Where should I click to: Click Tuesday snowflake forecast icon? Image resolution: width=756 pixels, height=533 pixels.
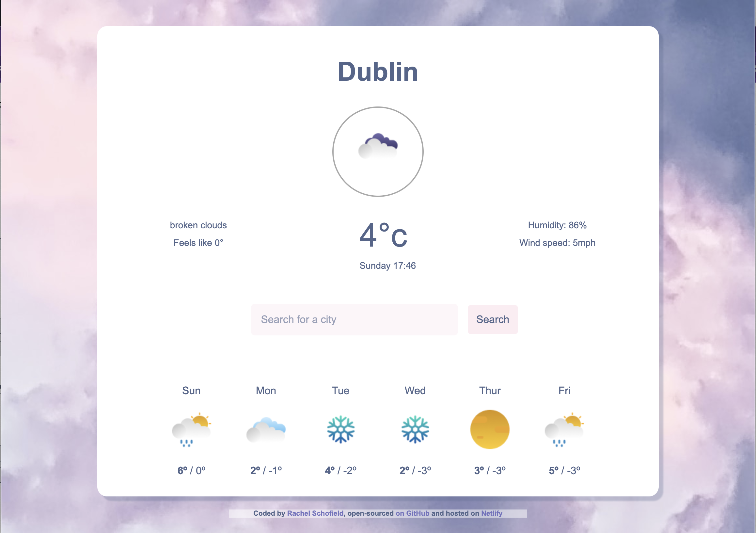340,430
